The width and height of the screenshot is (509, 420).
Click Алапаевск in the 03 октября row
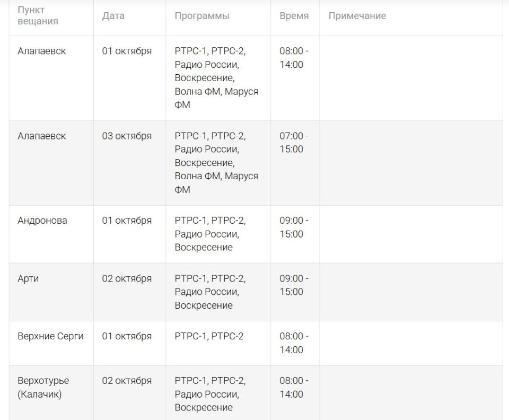click(42, 136)
